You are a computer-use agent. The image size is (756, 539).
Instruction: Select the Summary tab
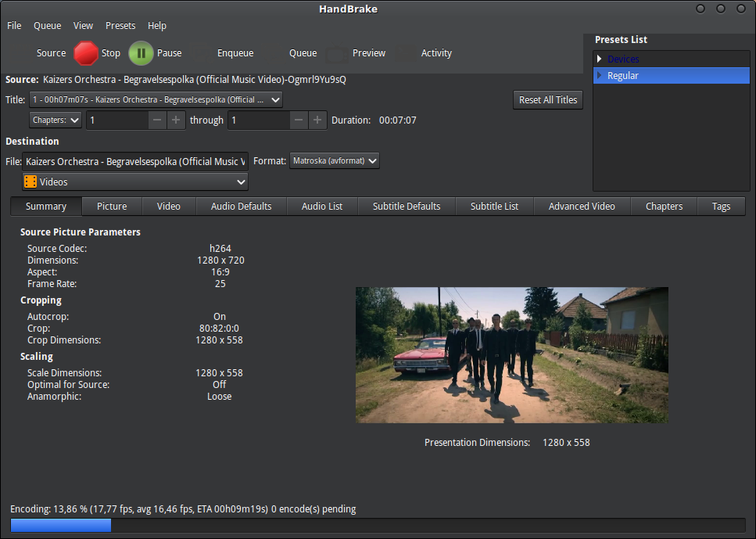(46, 206)
